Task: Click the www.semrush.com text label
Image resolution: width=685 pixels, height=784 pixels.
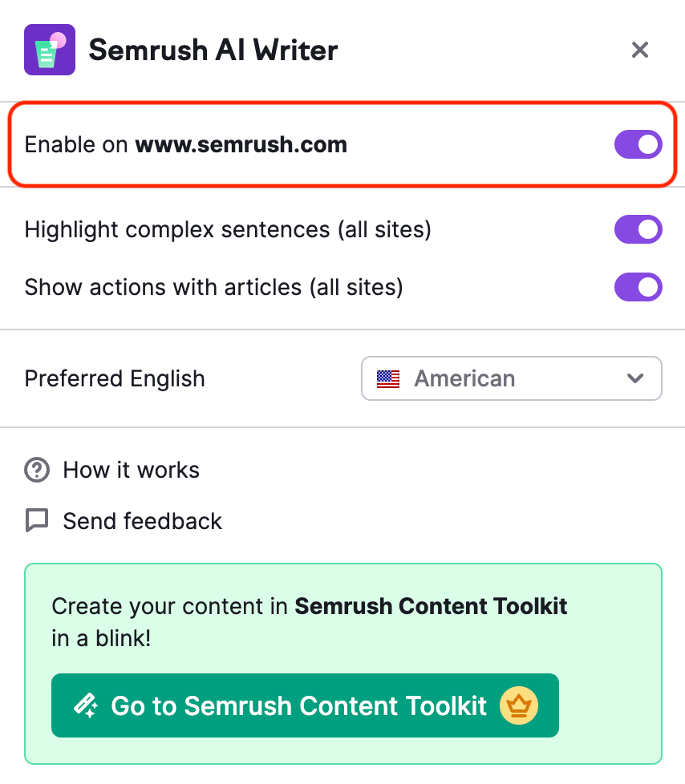Action: click(241, 145)
